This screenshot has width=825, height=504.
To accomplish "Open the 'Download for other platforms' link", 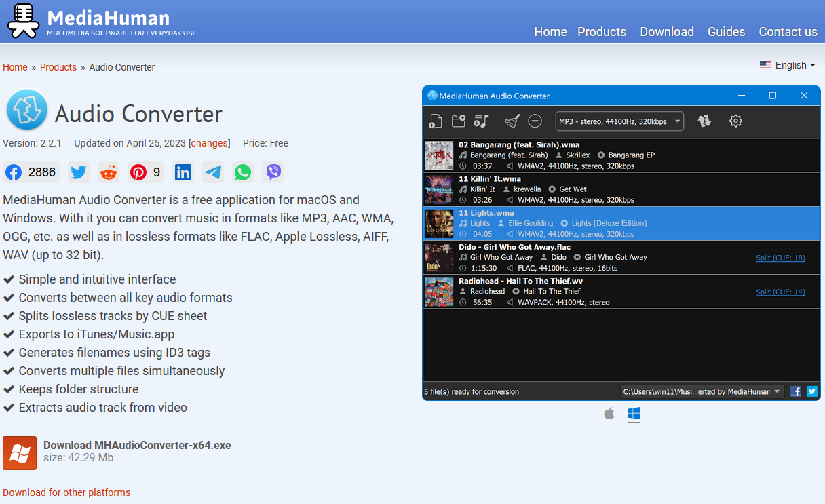I will point(66,492).
